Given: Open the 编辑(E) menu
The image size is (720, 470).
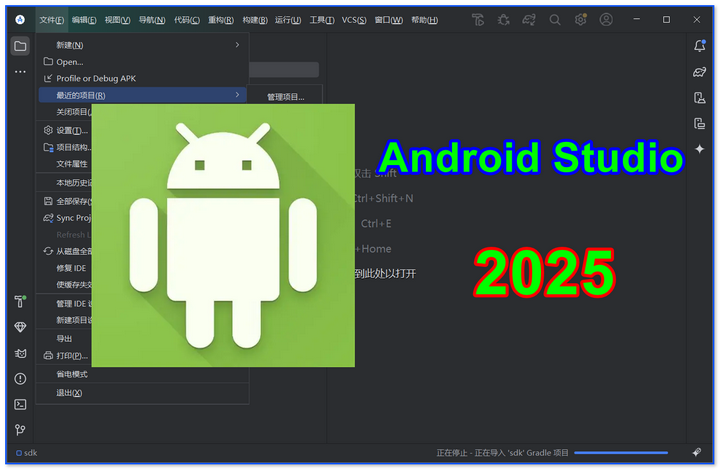Looking at the screenshot, I should (84, 20).
